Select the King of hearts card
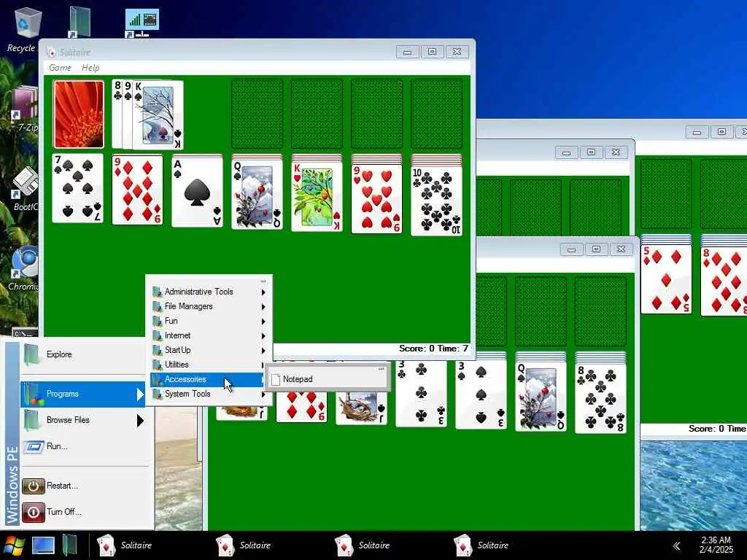747x560 pixels. (x=317, y=197)
